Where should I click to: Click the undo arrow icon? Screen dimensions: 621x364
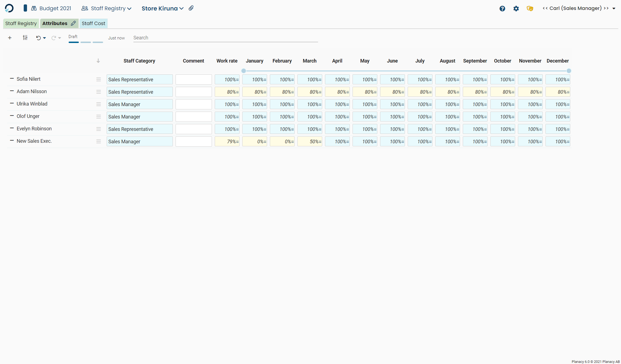(x=38, y=38)
